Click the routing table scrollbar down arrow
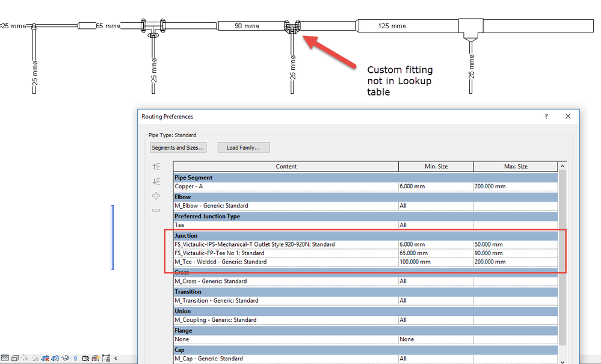The height and width of the screenshot is (364, 601). pyautogui.click(x=562, y=362)
